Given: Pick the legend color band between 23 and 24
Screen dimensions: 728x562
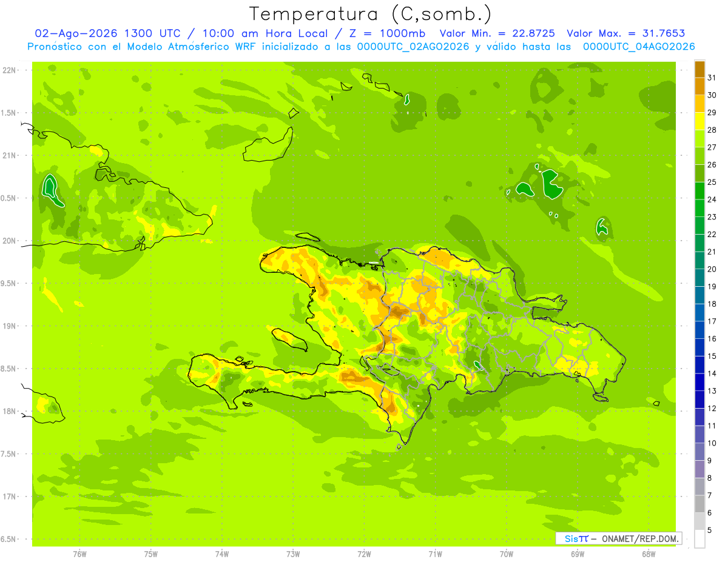Looking at the screenshot, I should pyautogui.click(x=699, y=208).
